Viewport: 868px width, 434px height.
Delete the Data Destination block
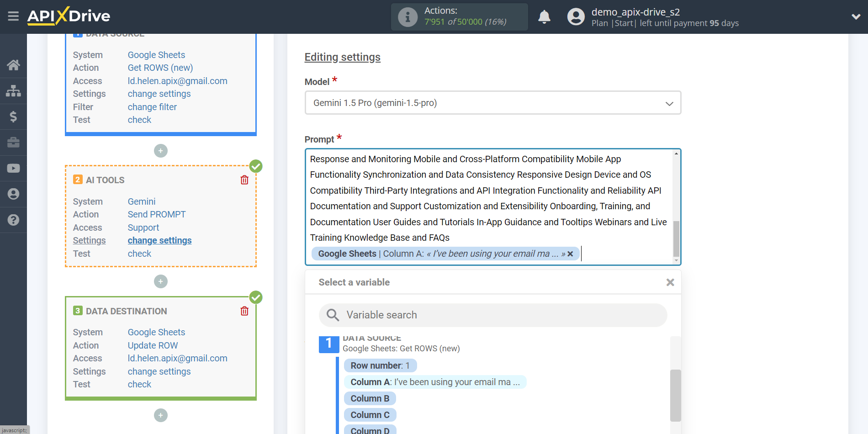point(244,311)
